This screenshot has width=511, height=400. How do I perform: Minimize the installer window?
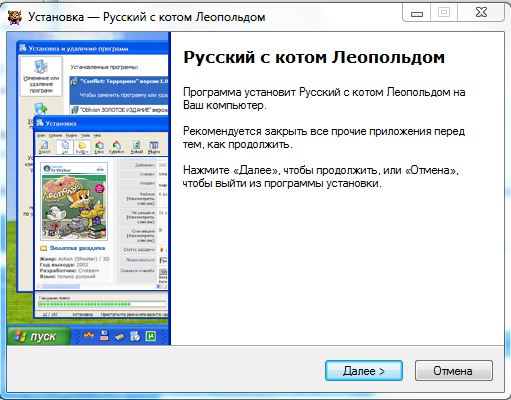pyautogui.click(x=417, y=13)
